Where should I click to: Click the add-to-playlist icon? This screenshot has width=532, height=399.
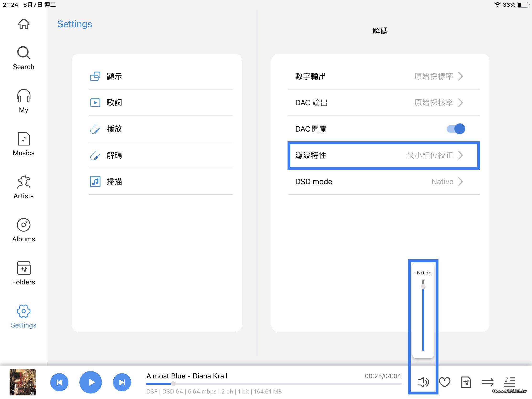(x=466, y=382)
